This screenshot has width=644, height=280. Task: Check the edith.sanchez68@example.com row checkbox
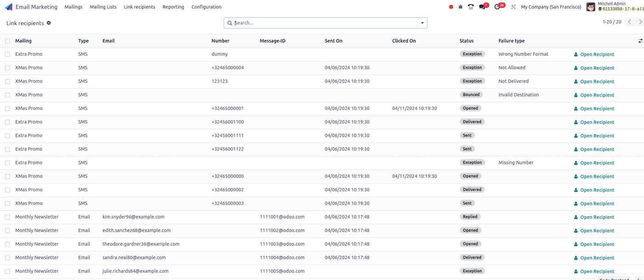[7, 230]
